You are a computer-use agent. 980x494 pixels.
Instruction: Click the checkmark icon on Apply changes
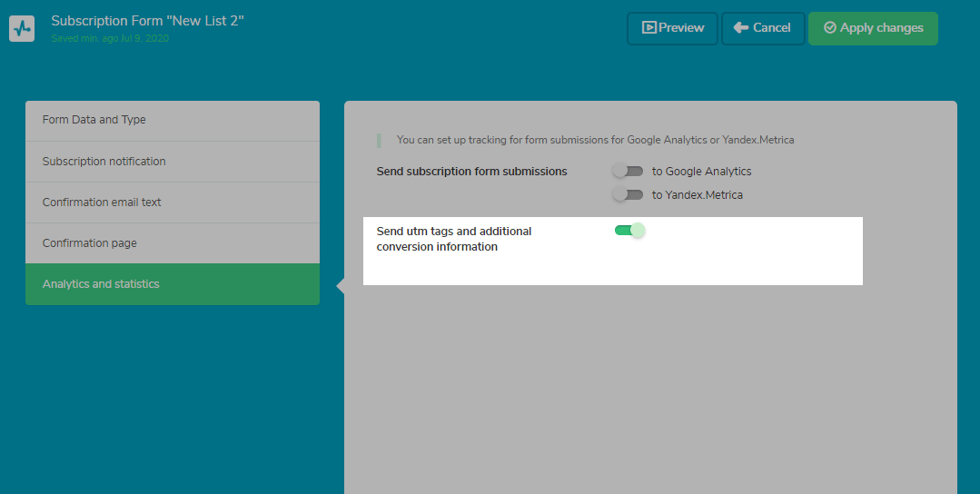pyautogui.click(x=830, y=27)
